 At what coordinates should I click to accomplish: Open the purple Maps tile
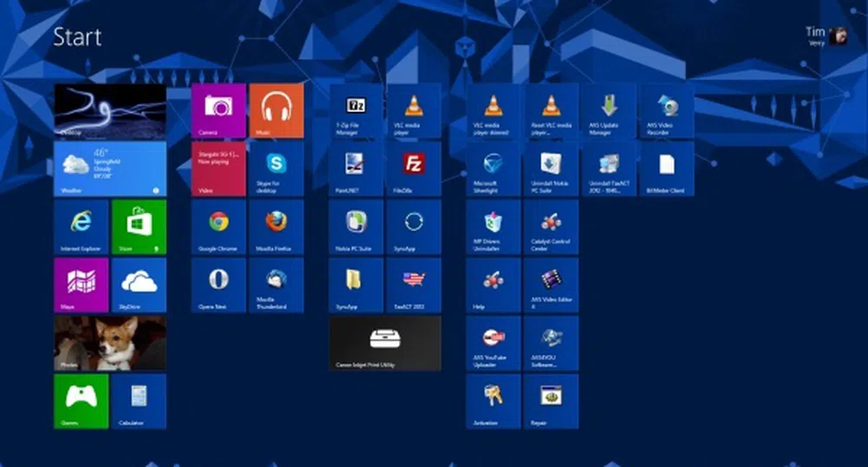point(82,286)
